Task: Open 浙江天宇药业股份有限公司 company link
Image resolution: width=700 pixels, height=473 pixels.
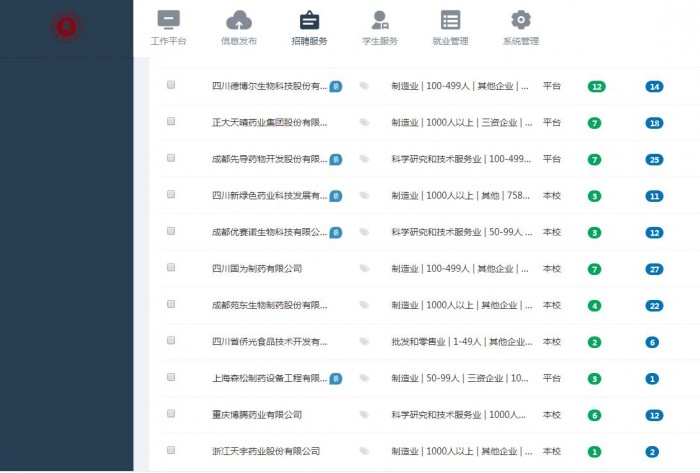Action: pyautogui.click(x=266, y=451)
